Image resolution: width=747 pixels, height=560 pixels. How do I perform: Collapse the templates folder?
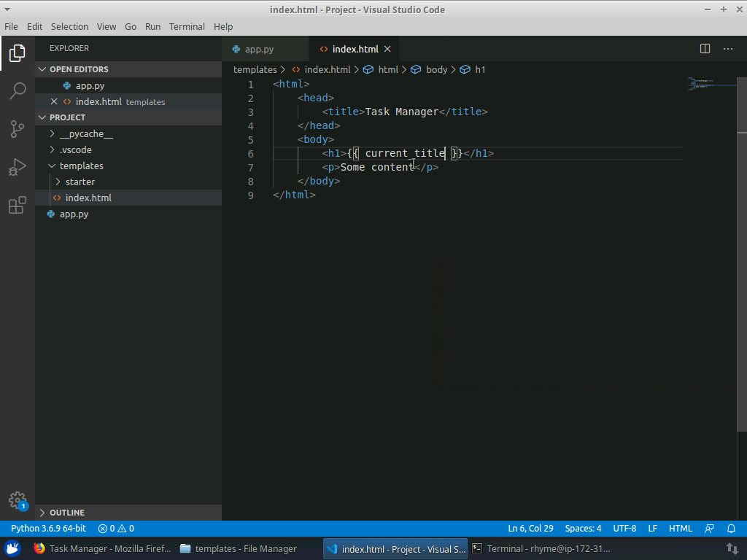tap(81, 166)
